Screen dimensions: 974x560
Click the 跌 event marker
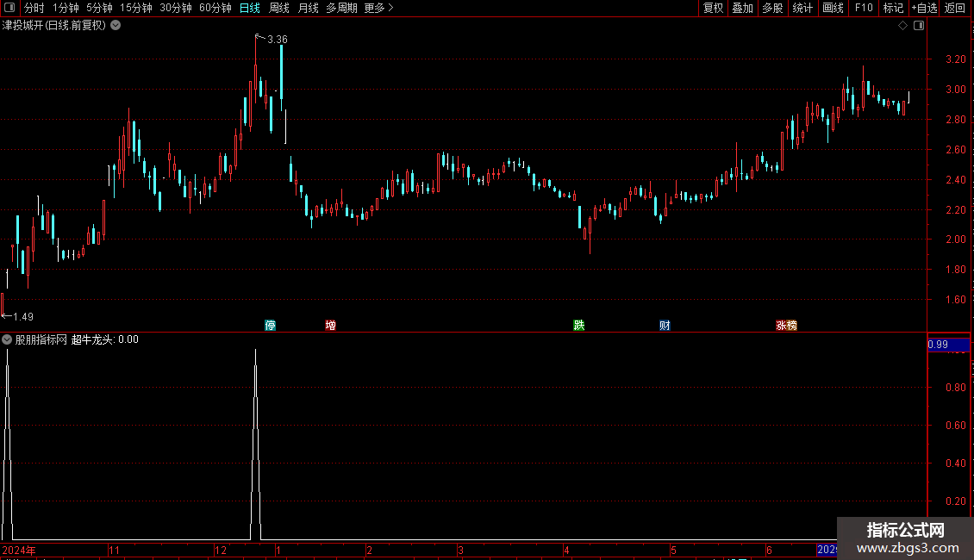(579, 325)
